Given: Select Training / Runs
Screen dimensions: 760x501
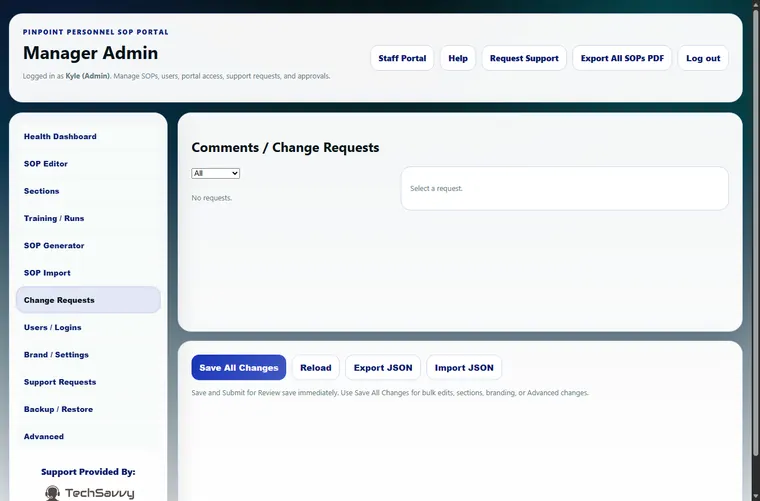Looking at the screenshot, I should 88,219.
